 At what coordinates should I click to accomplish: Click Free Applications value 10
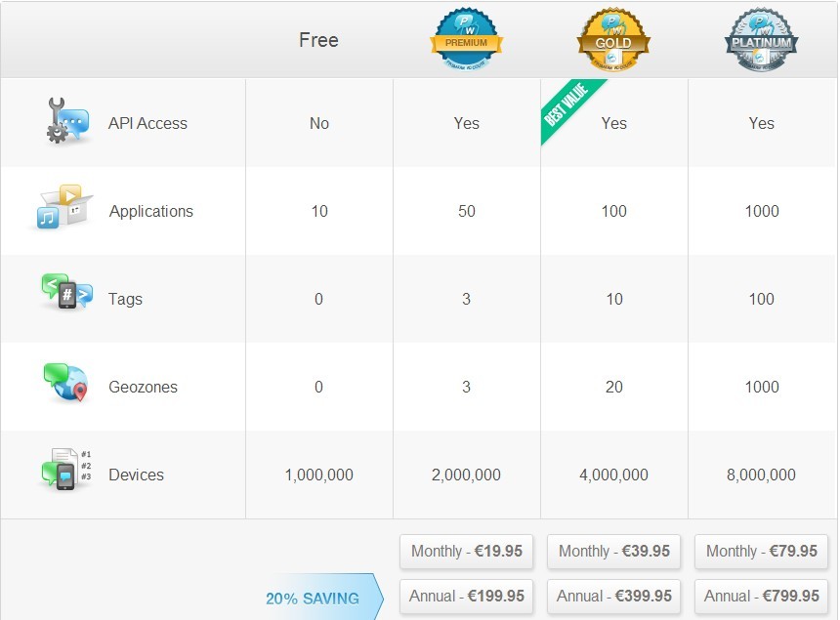click(x=319, y=211)
